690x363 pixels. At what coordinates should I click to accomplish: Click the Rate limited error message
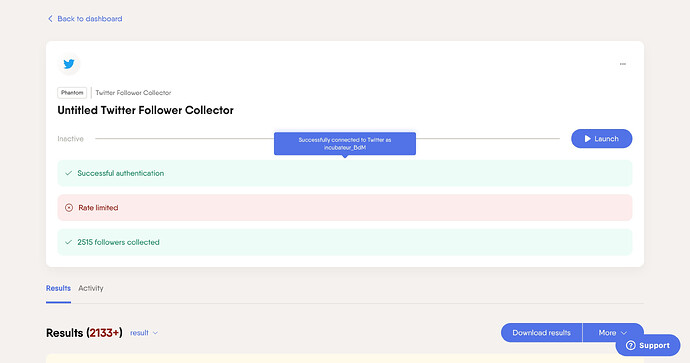pos(345,208)
